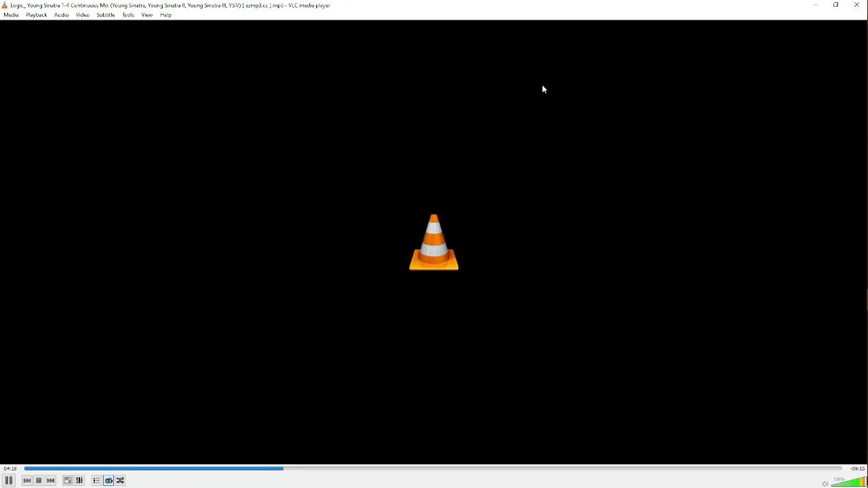The height and width of the screenshot is (488, 868).
Task: Toggle the elapsed time display 04:18
Action: [10, 468]
